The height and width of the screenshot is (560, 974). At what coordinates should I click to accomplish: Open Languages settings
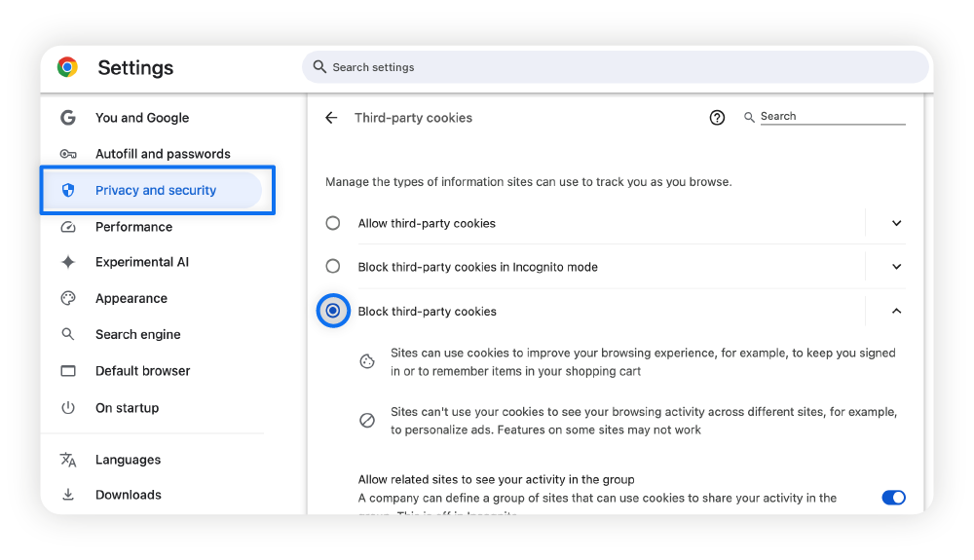(x=128, y=460)
